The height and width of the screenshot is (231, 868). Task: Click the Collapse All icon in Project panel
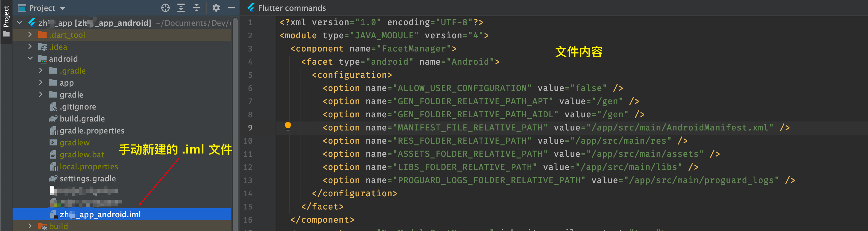click(x=197, y=8)
